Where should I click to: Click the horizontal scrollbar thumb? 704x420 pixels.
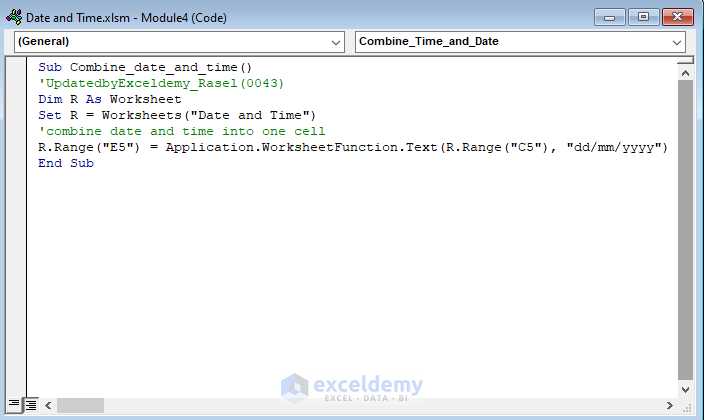pyautogui.click(x=80, y=406)
